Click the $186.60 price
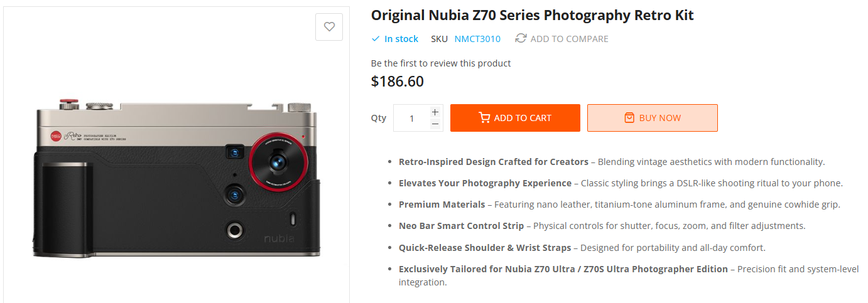Screen dimensions: 868x303 (398, 82)
